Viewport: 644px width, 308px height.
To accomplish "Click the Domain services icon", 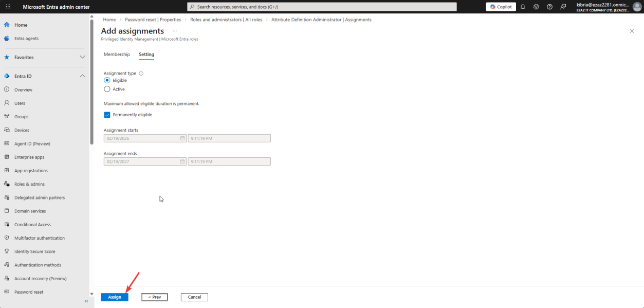I will click(7, 211).
